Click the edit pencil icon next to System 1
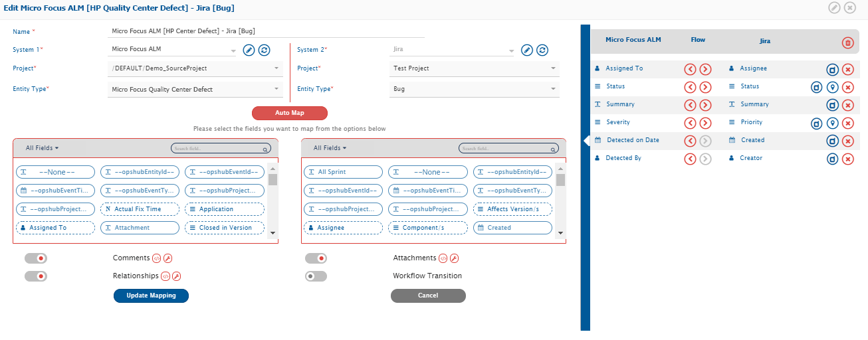 pyautogui.click(x=249, y=50)
